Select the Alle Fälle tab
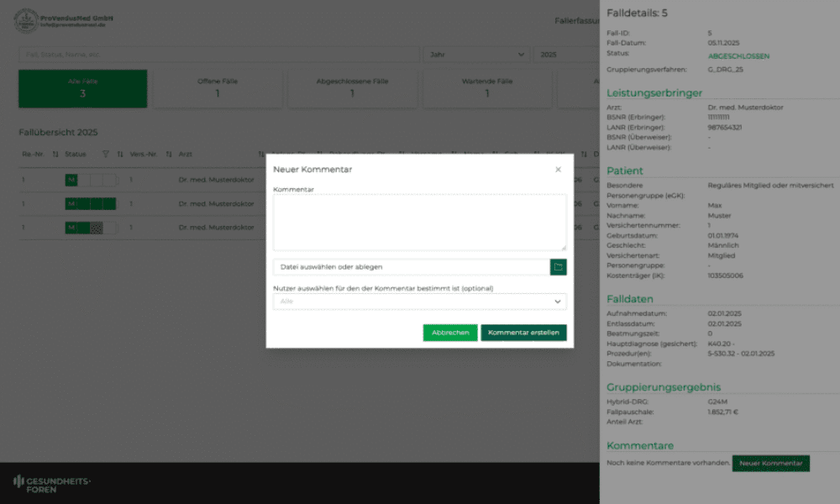840x504 pixels. click(x=82, y=88)
